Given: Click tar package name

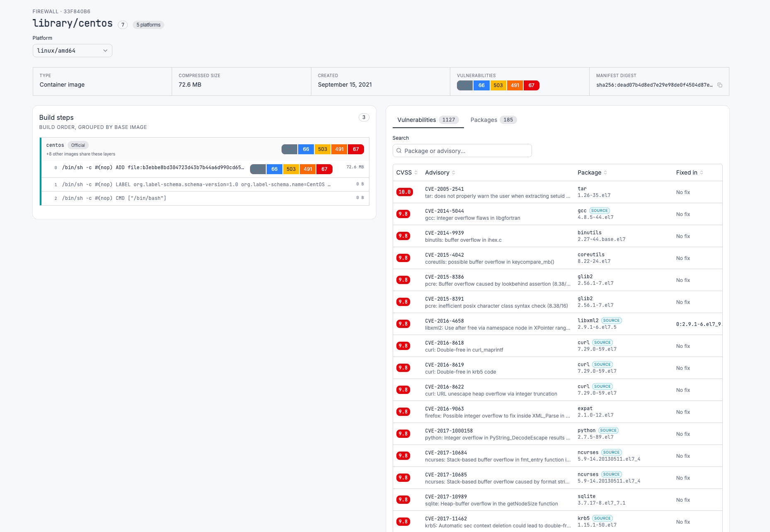Looking at the screenshot, I should click(582, 189).
